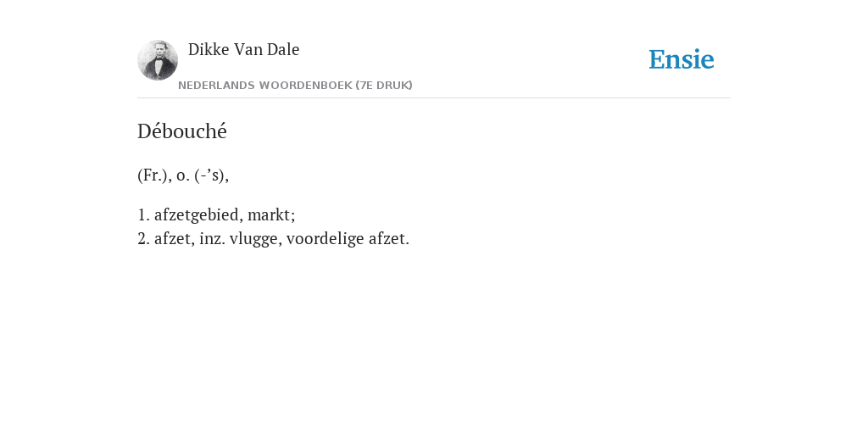Click the plural marker (-'s) text

(x=211, y=175)
